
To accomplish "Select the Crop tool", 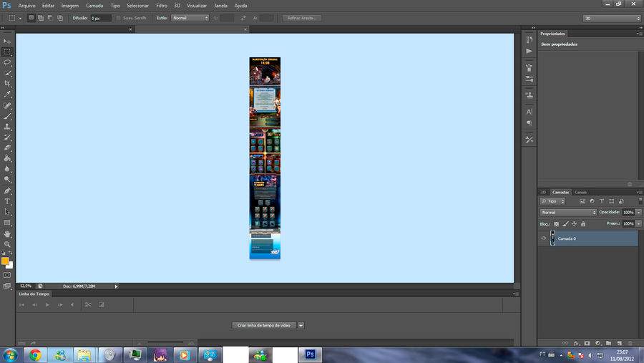I will 7,84.
